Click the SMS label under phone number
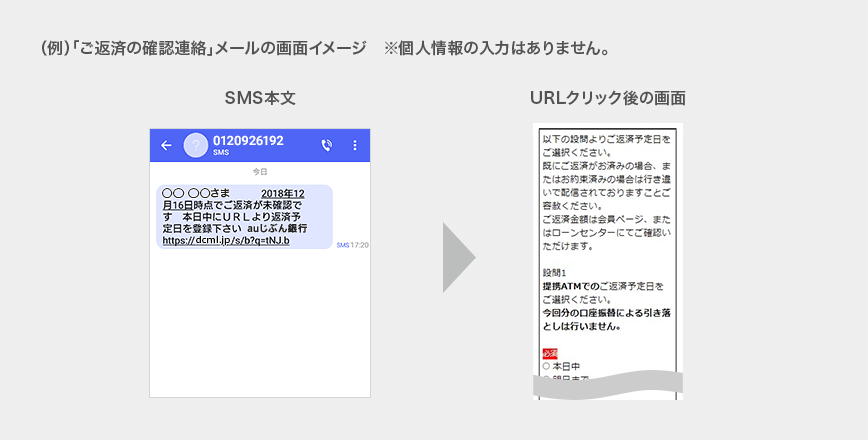 pos(220,152)
